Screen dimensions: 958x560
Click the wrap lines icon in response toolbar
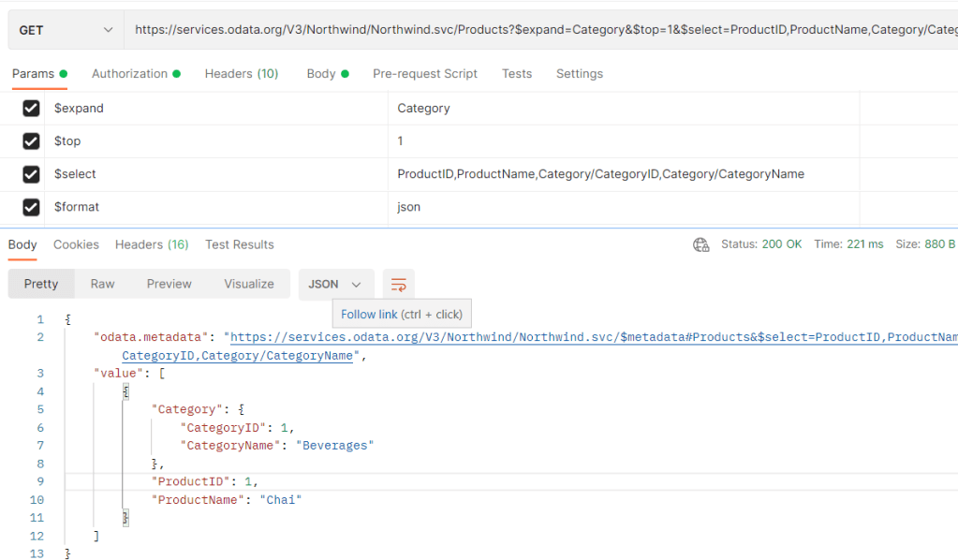click(399, 285)
